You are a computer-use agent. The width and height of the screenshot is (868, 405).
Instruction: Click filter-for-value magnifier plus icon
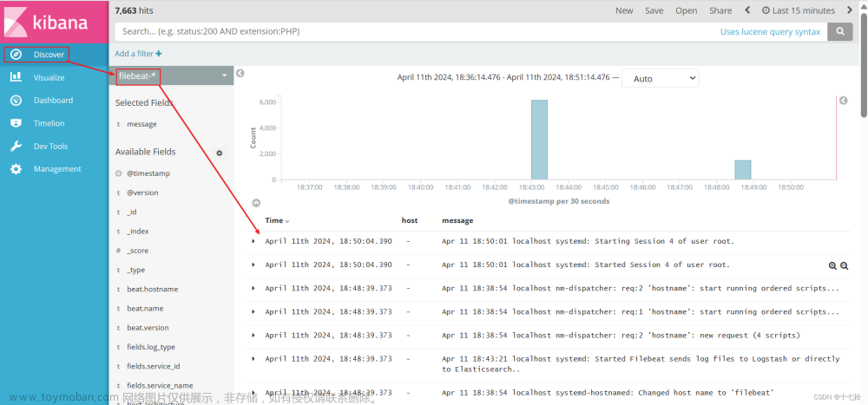point(832,265)
